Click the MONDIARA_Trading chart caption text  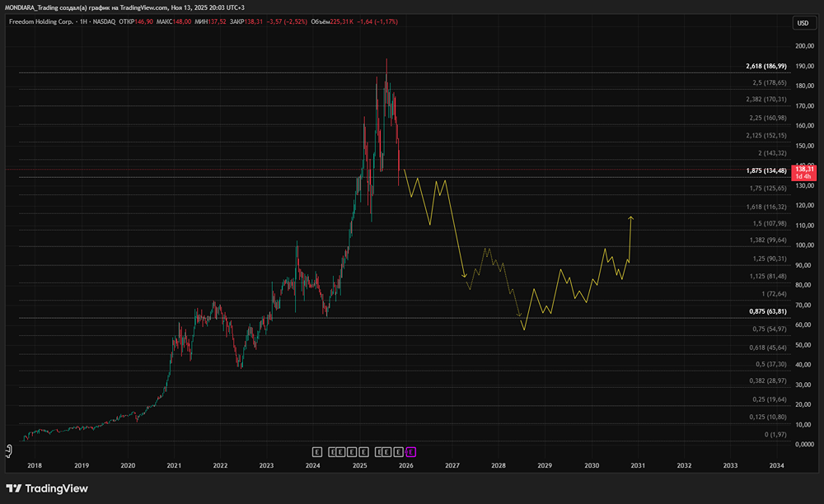pyautogui.click(x=124, y=7)
